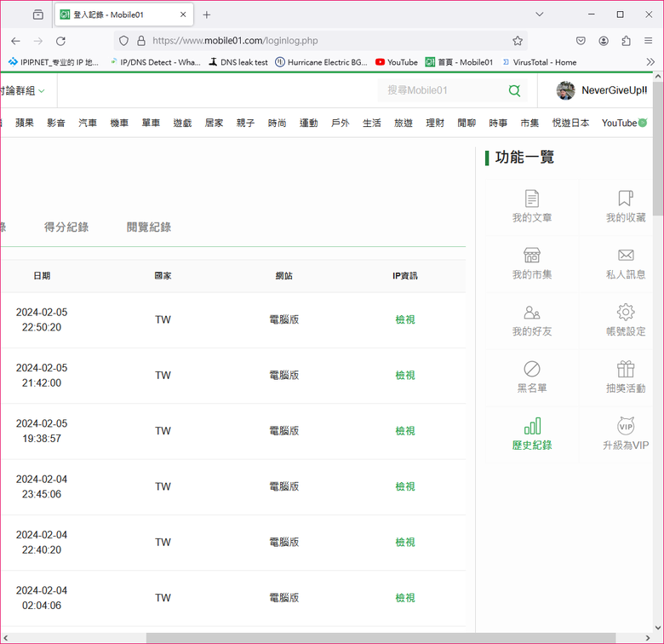Viewport: 664px width, 644px height.
Task: Open the list all tabs chevron
Action: coord(539,14)
